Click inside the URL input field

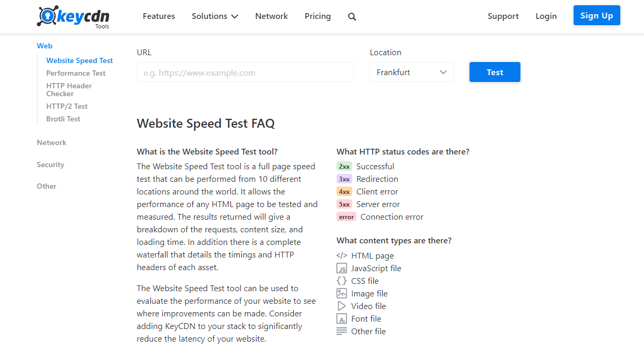[245, 72]
